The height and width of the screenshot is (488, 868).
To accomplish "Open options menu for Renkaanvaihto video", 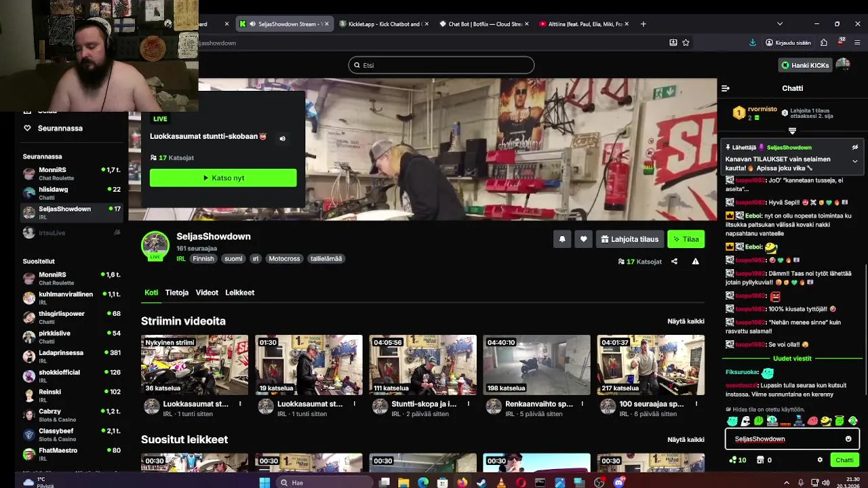I will [x=582, y=404].
